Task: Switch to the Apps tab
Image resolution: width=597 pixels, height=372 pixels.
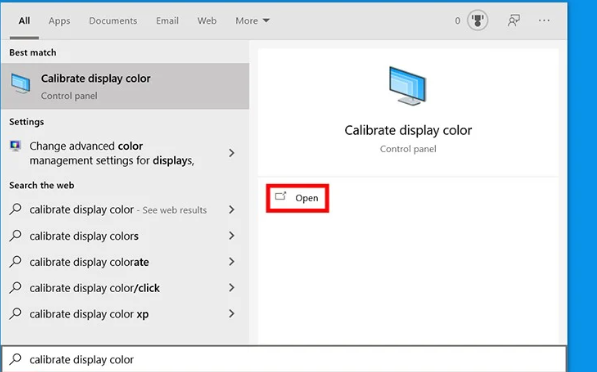Action: click(59, 21)
